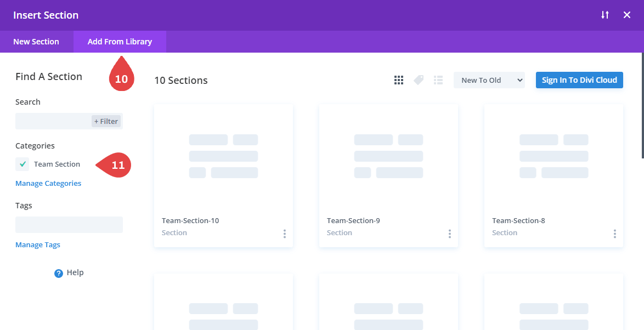Open options menu for Team-Section-10
The height and width of the screenshot is (330, 644).
284,234
